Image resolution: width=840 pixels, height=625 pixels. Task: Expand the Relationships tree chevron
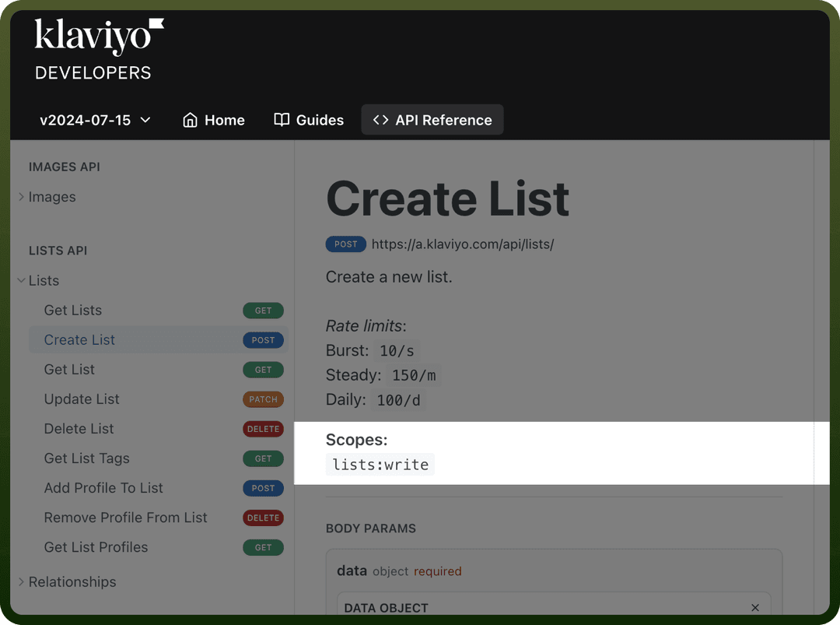click(21, 581)
